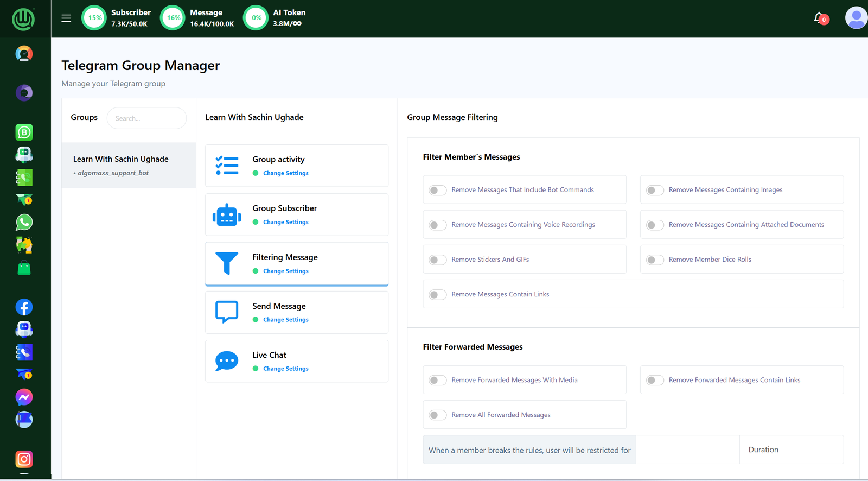The width and height of the screenshot is (868, 481).
Task: Open the Instagram icon in the sidebar
Action: pos(24,459)
